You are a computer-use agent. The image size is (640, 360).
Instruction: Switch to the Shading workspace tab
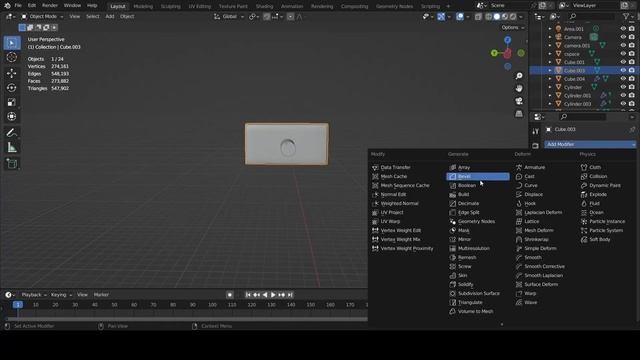pos(264,6)
